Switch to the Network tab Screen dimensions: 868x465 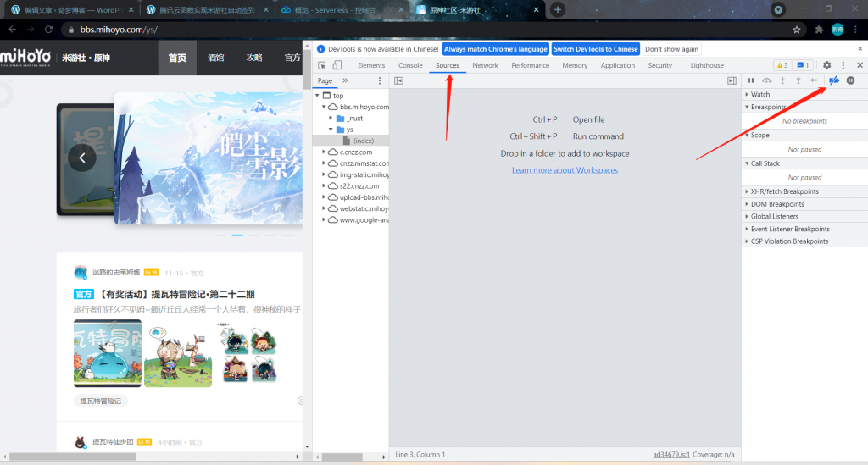[486, 65]
